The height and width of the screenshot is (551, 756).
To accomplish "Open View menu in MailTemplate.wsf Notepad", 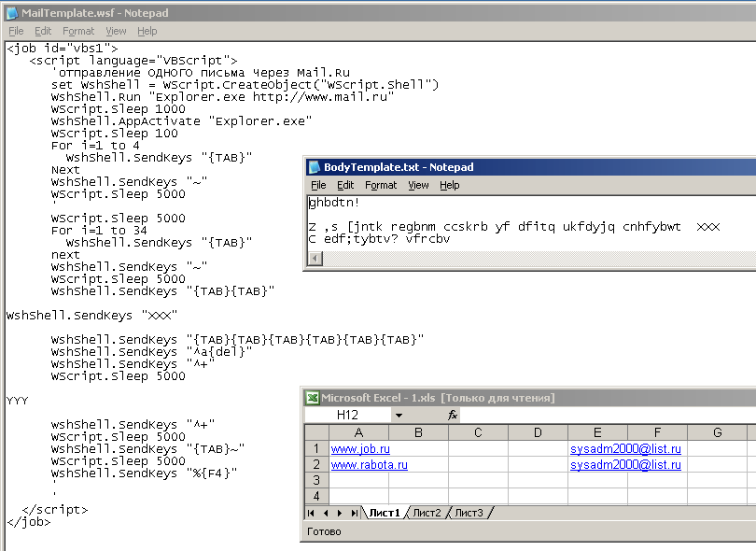I will (116, 31).
